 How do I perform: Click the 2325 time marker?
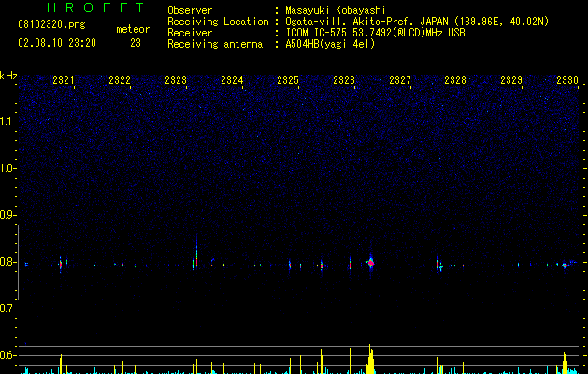288,80
